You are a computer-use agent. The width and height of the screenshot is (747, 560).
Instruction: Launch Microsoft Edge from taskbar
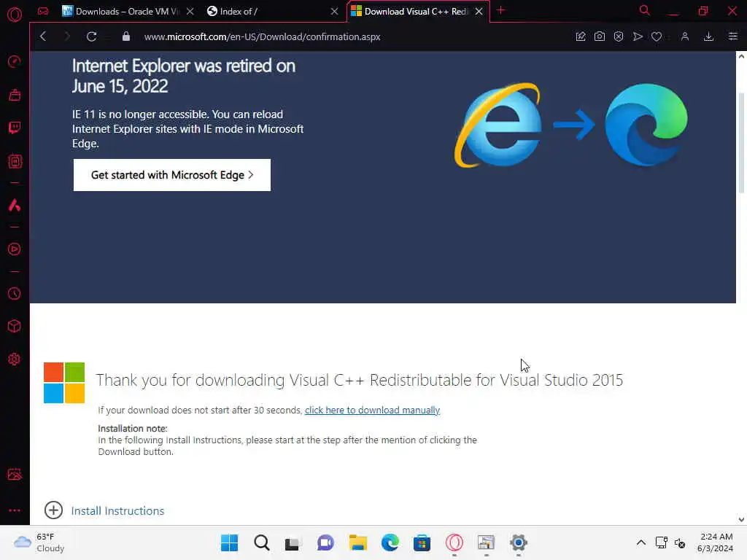click(x=390, y=542)
